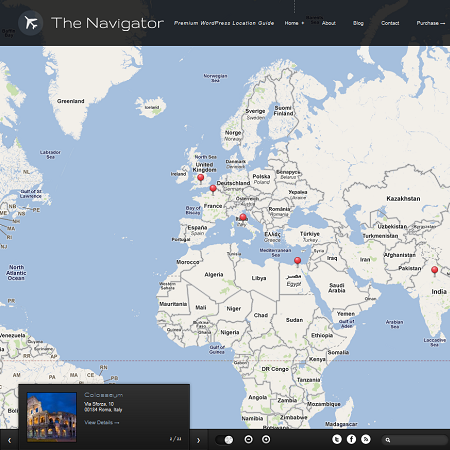450x450 pixels.
Task: Select the Purchase menu link
Action: pos(430,23)
